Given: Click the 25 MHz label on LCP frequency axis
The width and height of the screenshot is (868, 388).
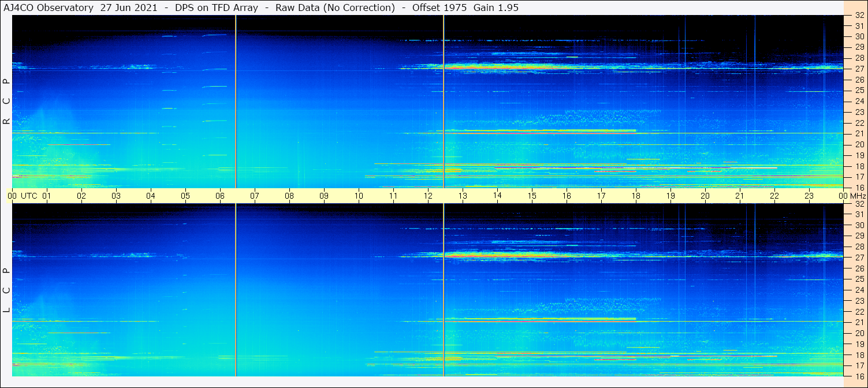Looking at the screenshot, I should point(859,279).
